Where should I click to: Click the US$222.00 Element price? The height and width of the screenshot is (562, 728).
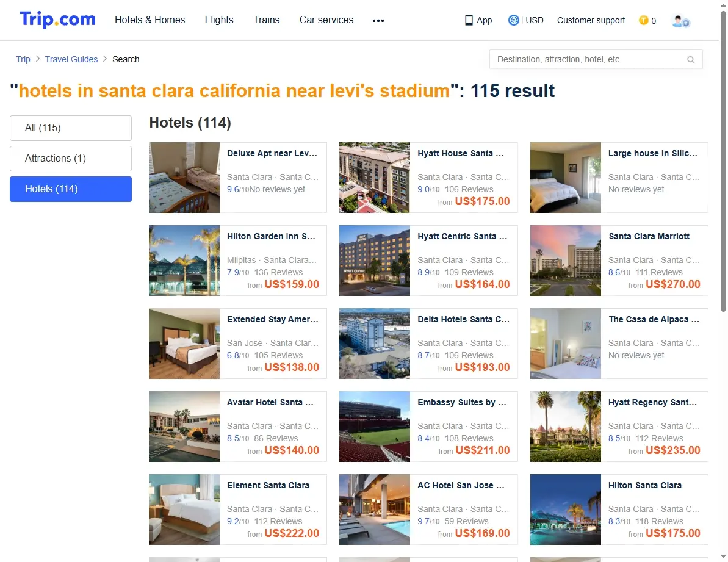click(292, 534)
